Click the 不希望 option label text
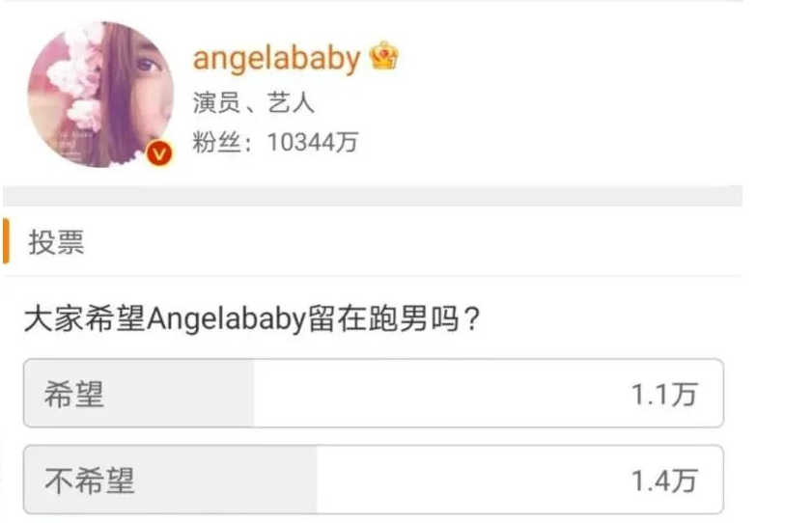The width and height of the screenshot is (812, 523). click(90, 481)
